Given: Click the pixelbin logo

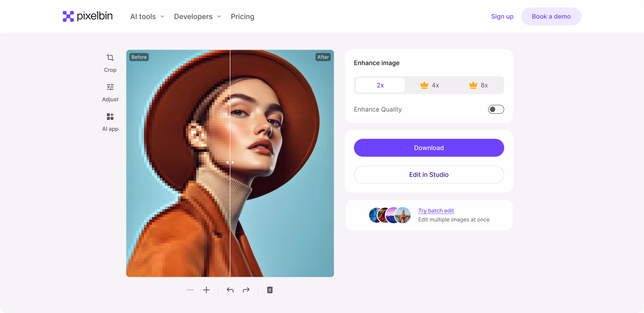Looking at the screenshot, I should [87, 16].
